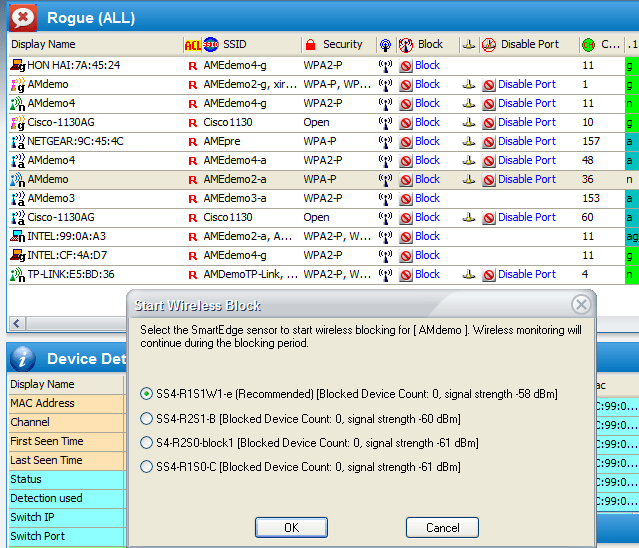Click the block stop icon in INTEL:CF:4A:D7 row
Image resolution: width=639 pixels, height=548 pixels.
(x=405, y=256)
